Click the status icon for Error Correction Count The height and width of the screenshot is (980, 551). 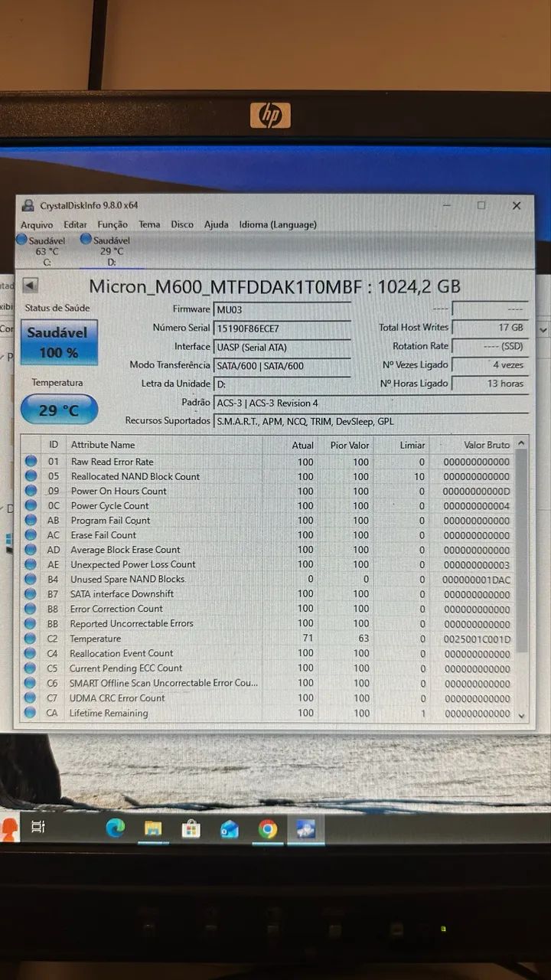pos(31,609)
